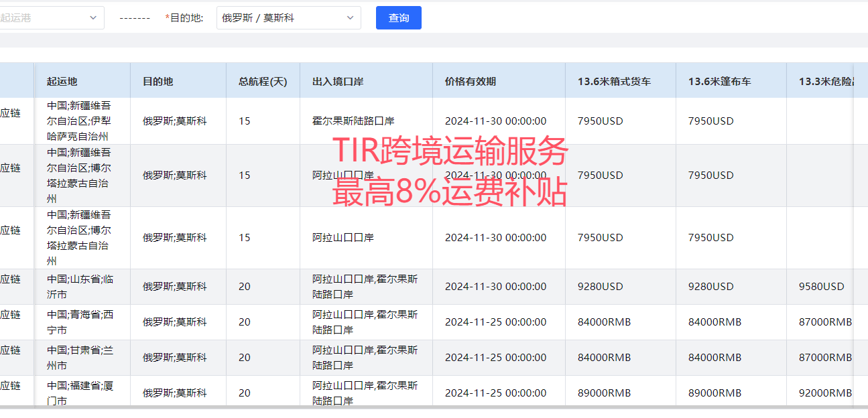Click the 中国;青海省;西宁市 origin cell
This screenshot has height=418, width=868.
[x=79, y=322]
